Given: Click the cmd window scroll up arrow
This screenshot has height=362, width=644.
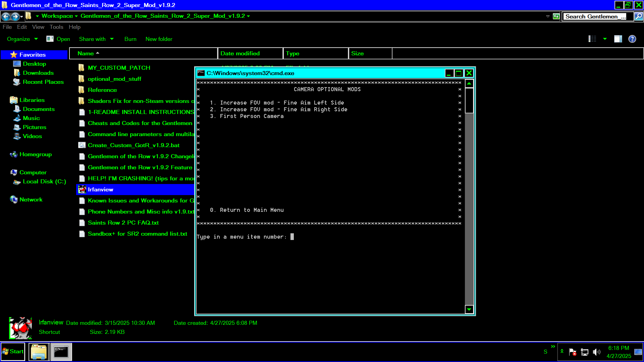Looking at the screenshot, I should pyautogui.click(x=469, y=83).
